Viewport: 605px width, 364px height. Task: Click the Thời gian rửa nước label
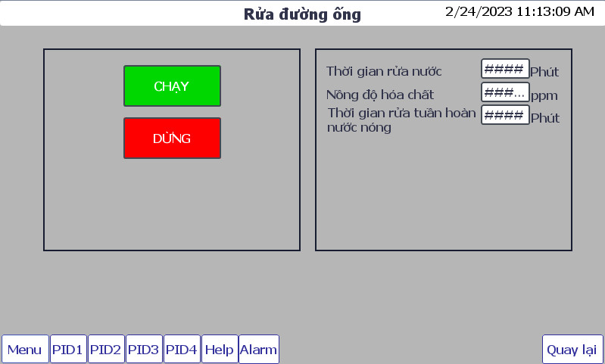384,71
